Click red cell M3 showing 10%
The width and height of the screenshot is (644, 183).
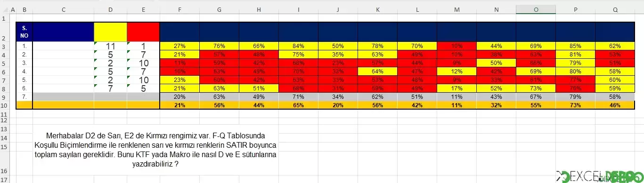click(457, 46)
